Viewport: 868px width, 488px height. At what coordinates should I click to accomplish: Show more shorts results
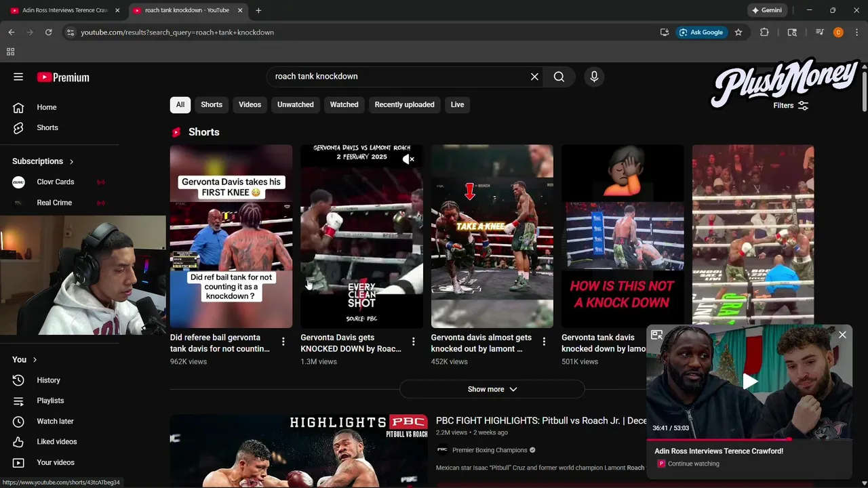[492, 389]
